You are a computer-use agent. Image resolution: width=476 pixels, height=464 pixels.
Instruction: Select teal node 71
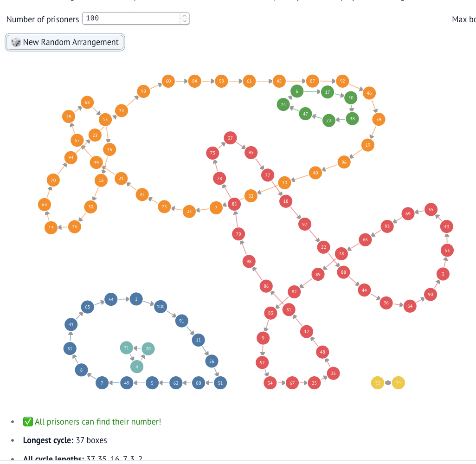point(126,347)
